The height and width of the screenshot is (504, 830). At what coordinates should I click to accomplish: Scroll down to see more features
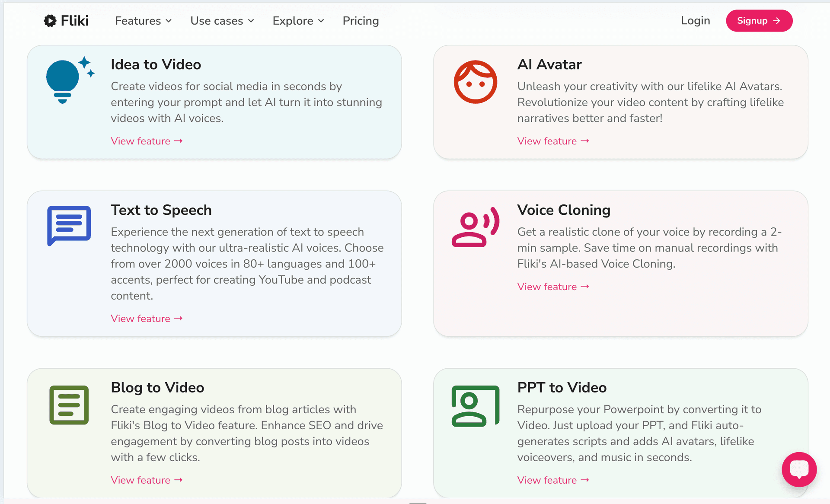tap(415, 502)
